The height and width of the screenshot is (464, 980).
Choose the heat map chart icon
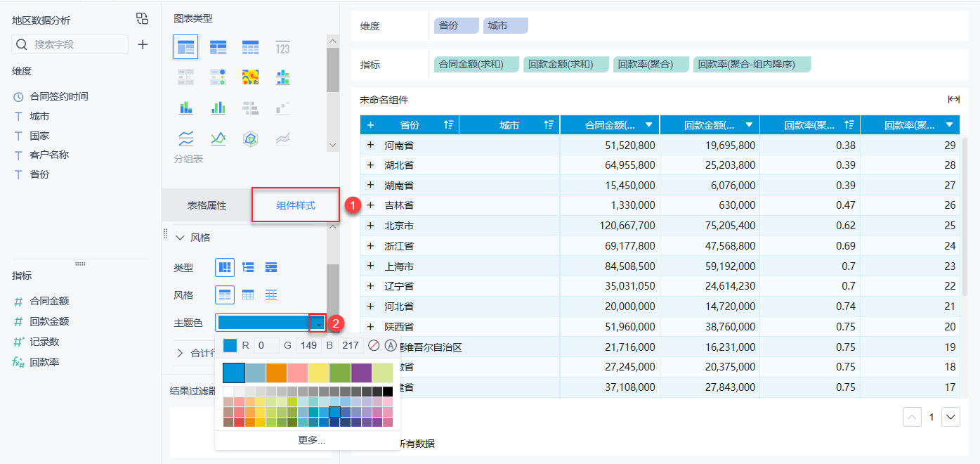tap(251, 77)
